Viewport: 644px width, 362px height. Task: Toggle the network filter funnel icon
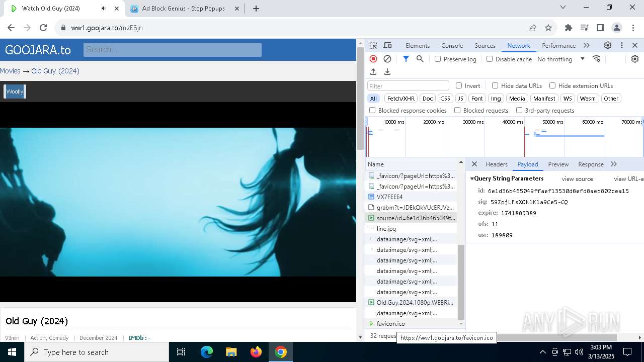coord(406,59)
